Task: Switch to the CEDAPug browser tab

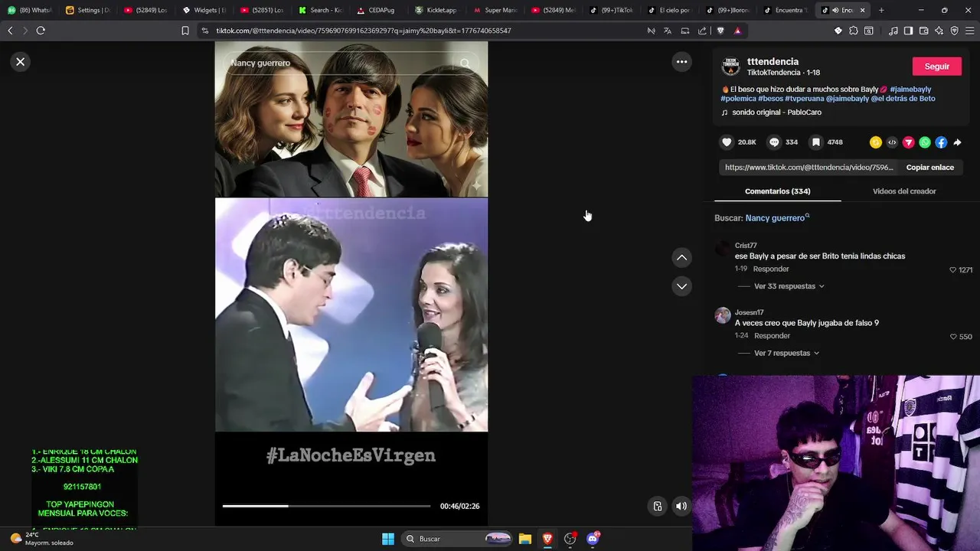Action: [x=379, y=10]
